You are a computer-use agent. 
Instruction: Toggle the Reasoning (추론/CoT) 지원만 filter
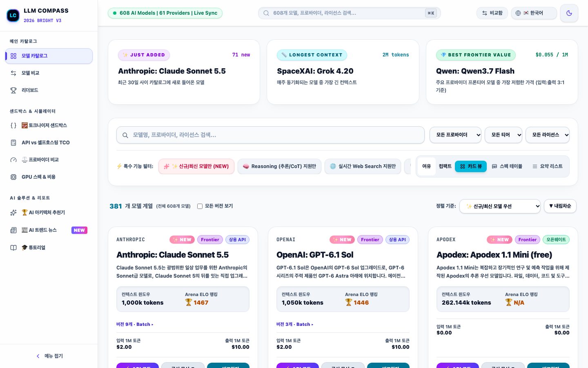coord(279,166)
